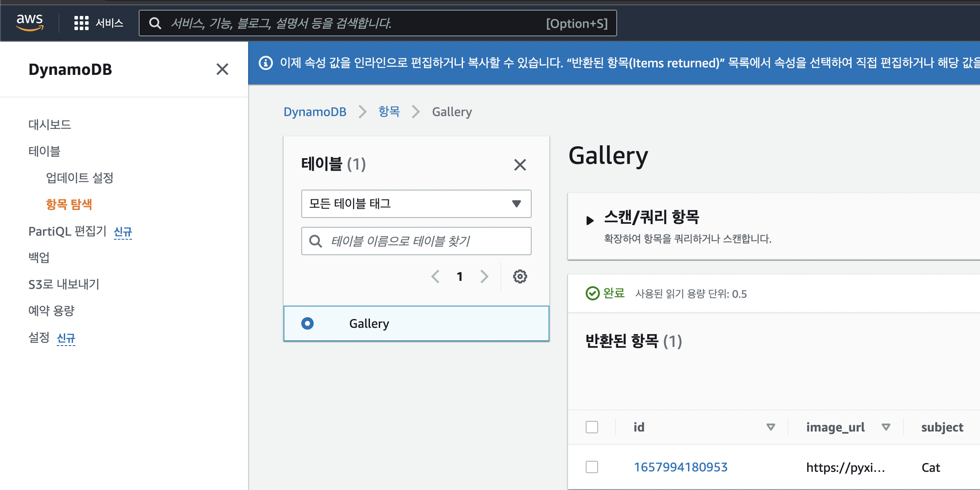Close the DynamoDB sidebar with X
The image size is (980, 490).
point(222,69)
